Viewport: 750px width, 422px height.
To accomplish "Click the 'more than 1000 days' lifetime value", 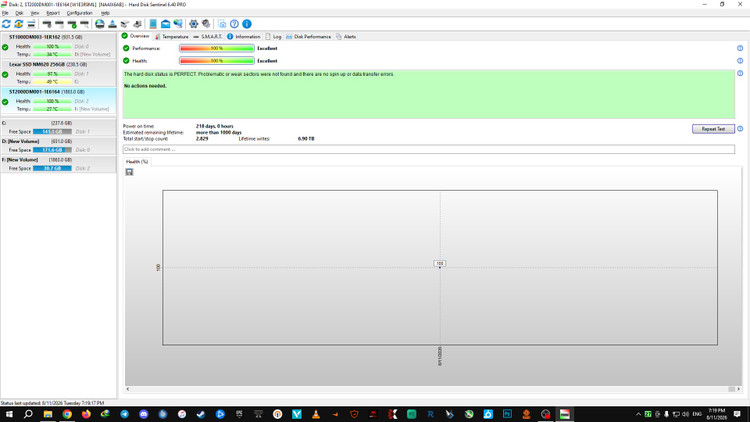I will [219, 133].
